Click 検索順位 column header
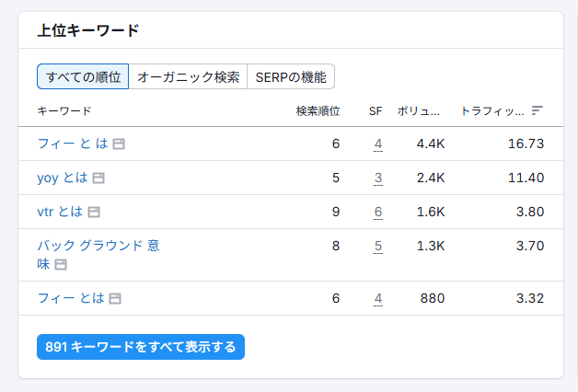Viewport: 578px width, 392px height. [318, 110]
